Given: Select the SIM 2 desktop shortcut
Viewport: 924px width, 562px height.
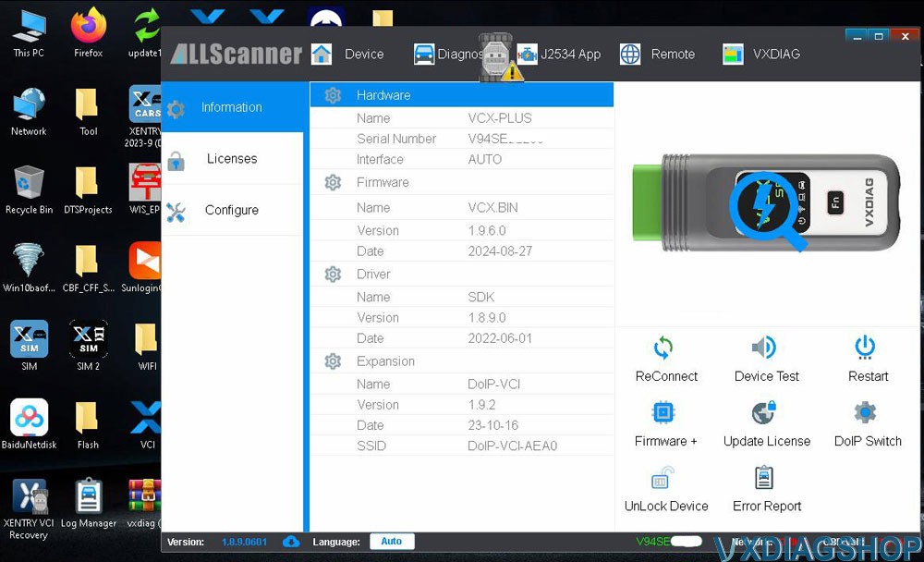Looking at the screenshot, I should point(88,346).
